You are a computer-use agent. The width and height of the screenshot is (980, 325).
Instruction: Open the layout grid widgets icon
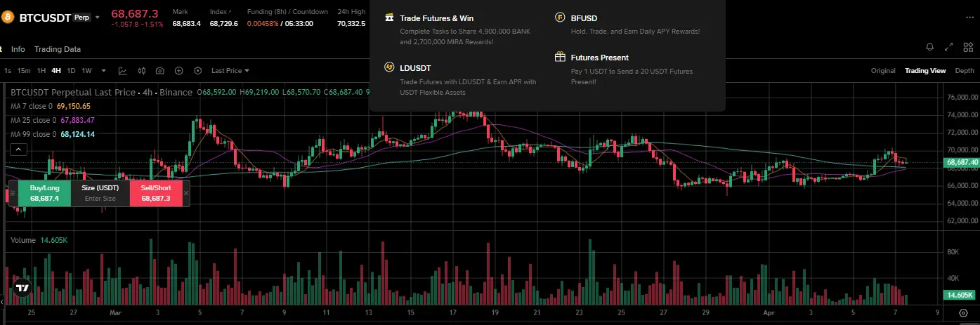(x=967, y=47)
